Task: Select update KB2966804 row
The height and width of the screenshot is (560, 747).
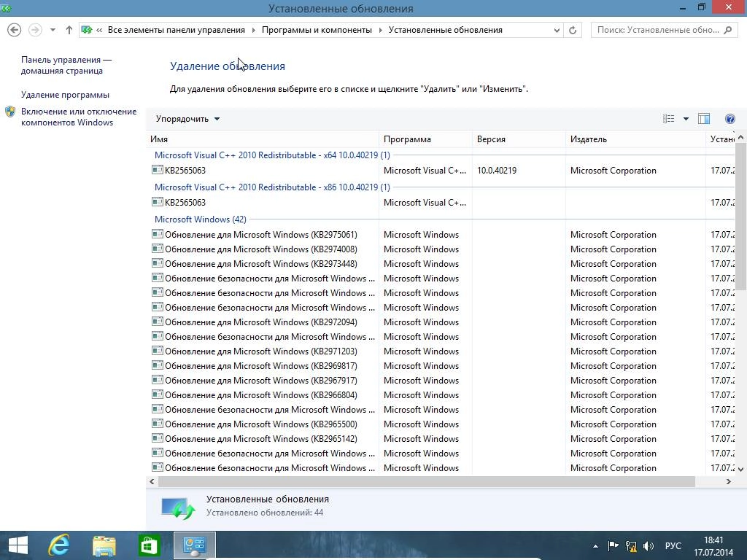Action: 441,395
